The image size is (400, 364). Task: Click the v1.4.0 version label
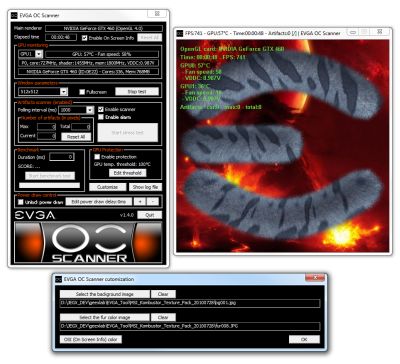[127, 215]
